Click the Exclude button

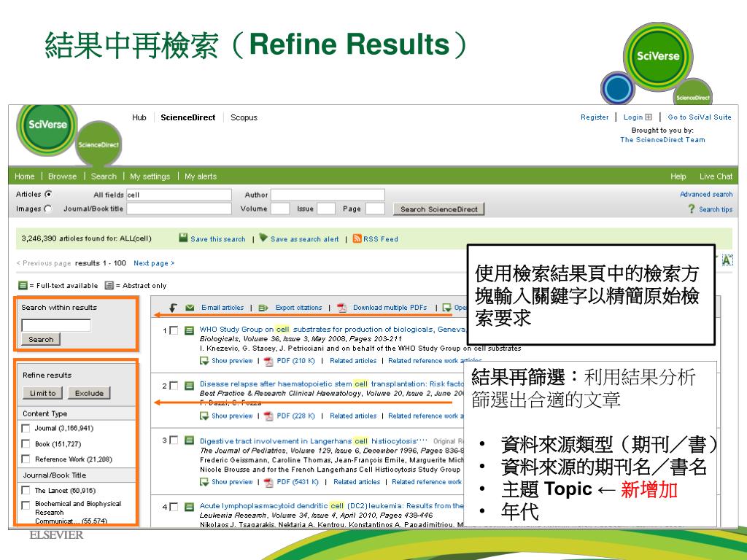pyautogui.click(x=89, y=393)
